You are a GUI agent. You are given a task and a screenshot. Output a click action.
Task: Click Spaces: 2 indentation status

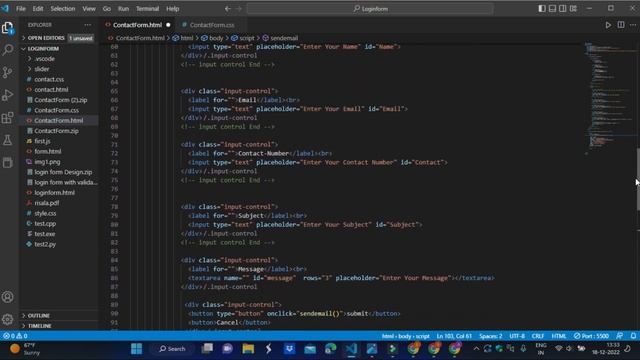point(491,336)
